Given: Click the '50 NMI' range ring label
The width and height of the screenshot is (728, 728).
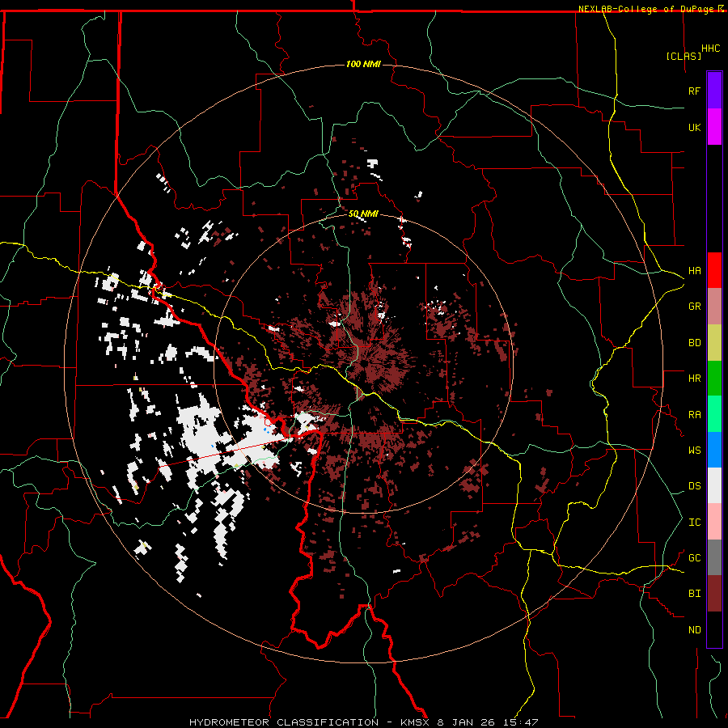Looking at the screenshot, I should 363,214.
